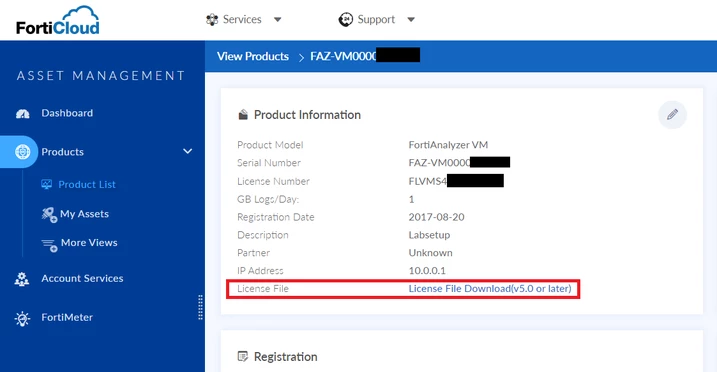Click the Services gear cluster icon

(212, 20)
